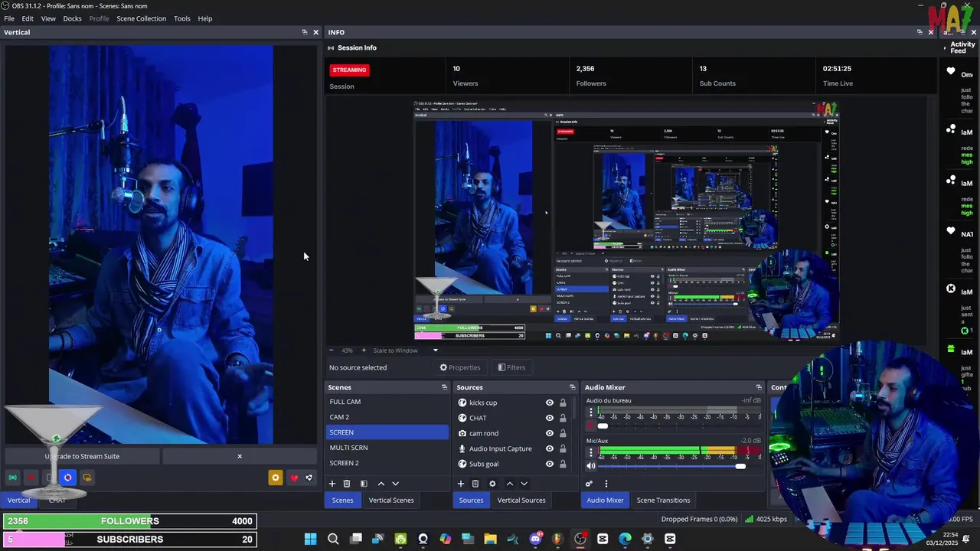Switch to Vertical Sources tab
This screenshot has height=551, width=980.
(521, 500)
